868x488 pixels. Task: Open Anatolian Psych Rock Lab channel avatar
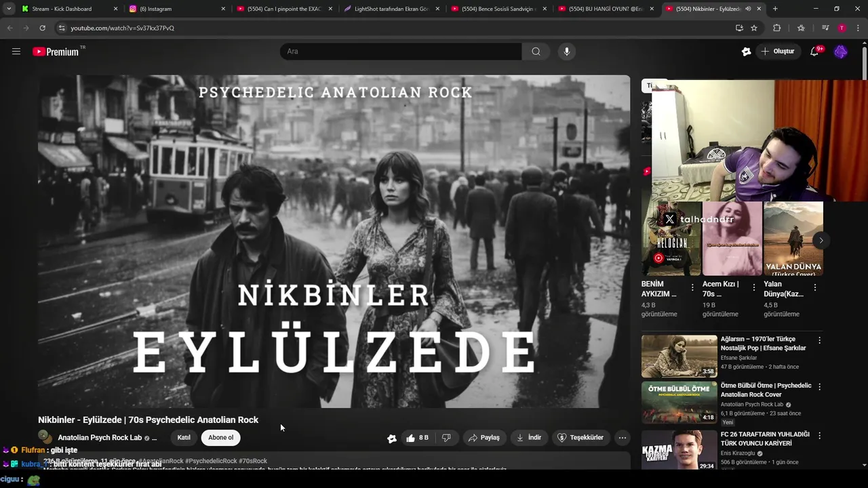pyautogui.click(x=45, y=438)
